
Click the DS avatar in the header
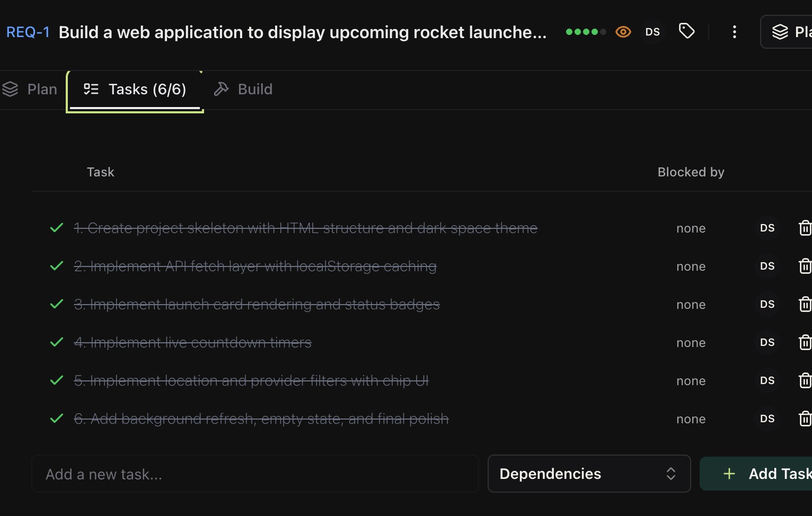652,32
